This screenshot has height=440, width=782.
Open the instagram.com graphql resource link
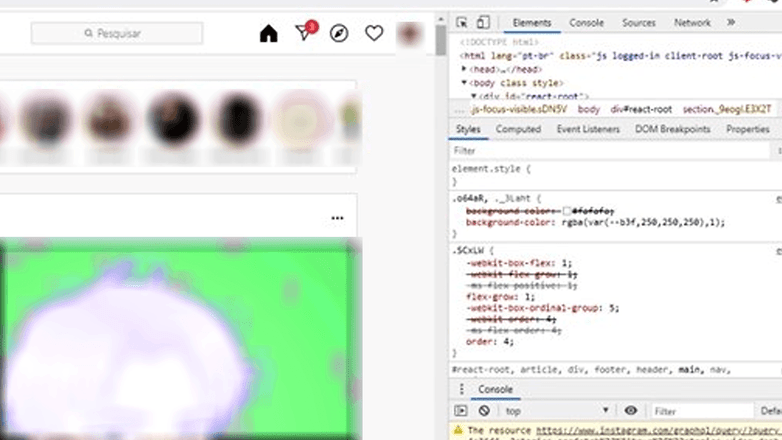tap(659, 430)
